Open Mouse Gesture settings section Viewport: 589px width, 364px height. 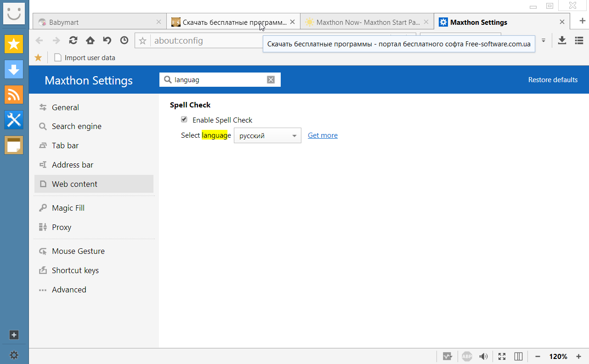click(94, 251)
